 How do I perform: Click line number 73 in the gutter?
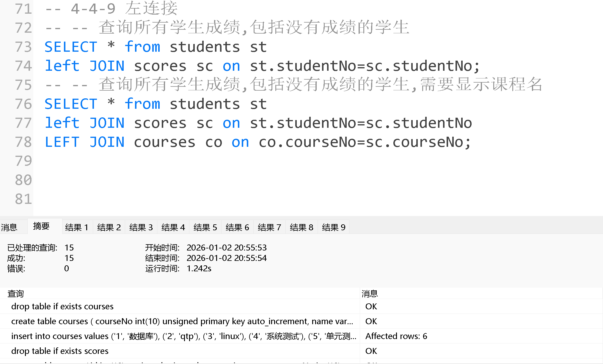(24, 47)
